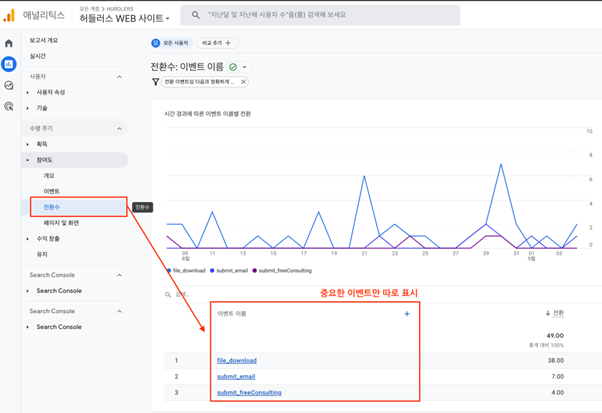Screen dimensions: 602x413
Task: Click HURDLERS breadcrumb in header
Action: click(120, 8)
